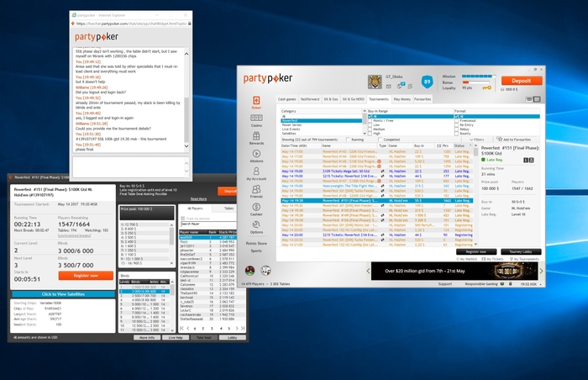Click down arrow of Blinds table scrollbar
This screenshot has height=380, width=588.
click(172, 330)
